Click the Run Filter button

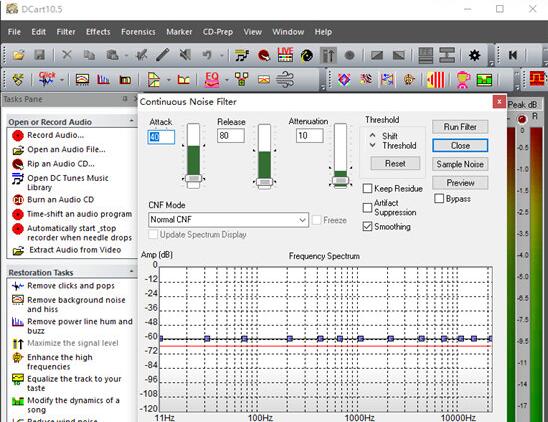click(460, 127)
